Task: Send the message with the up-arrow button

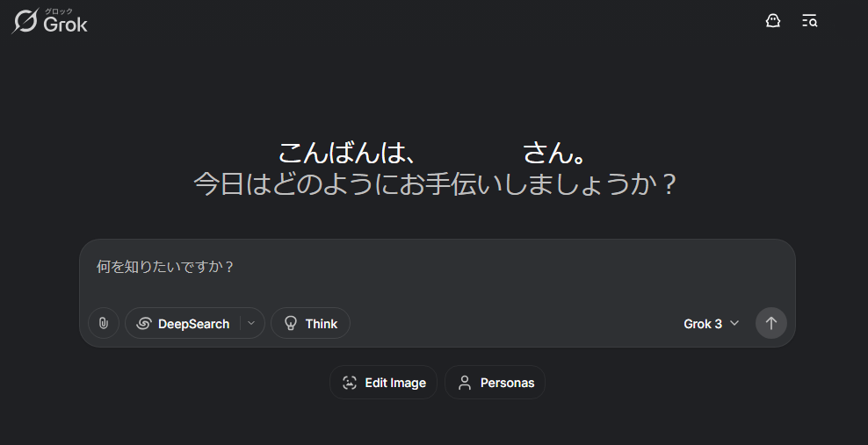Action: coord(771,323)
